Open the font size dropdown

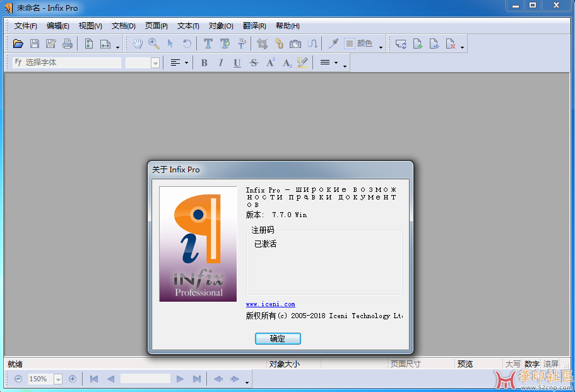click(155, 63)
